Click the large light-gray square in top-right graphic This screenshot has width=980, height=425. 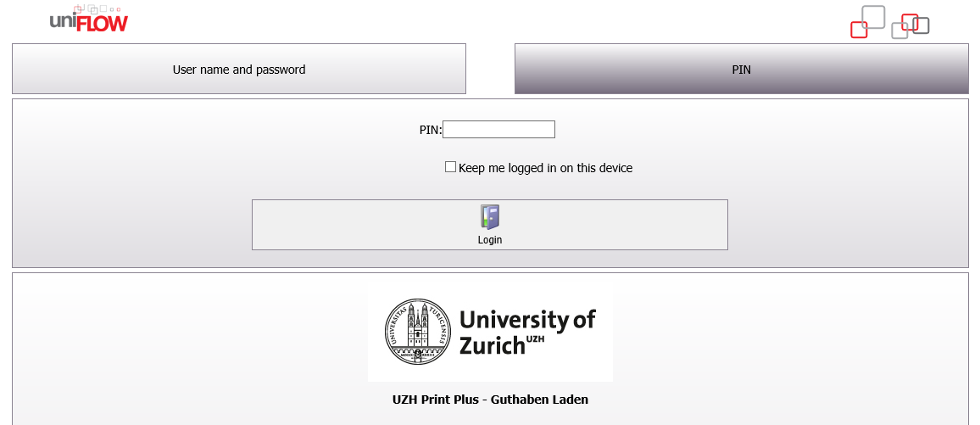[x=873, y=17]
